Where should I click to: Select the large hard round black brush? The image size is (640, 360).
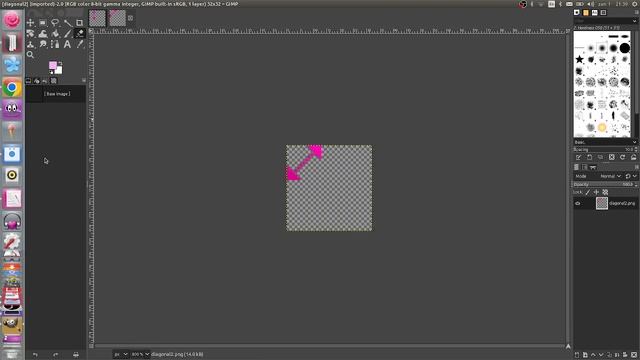click(624, 48)
